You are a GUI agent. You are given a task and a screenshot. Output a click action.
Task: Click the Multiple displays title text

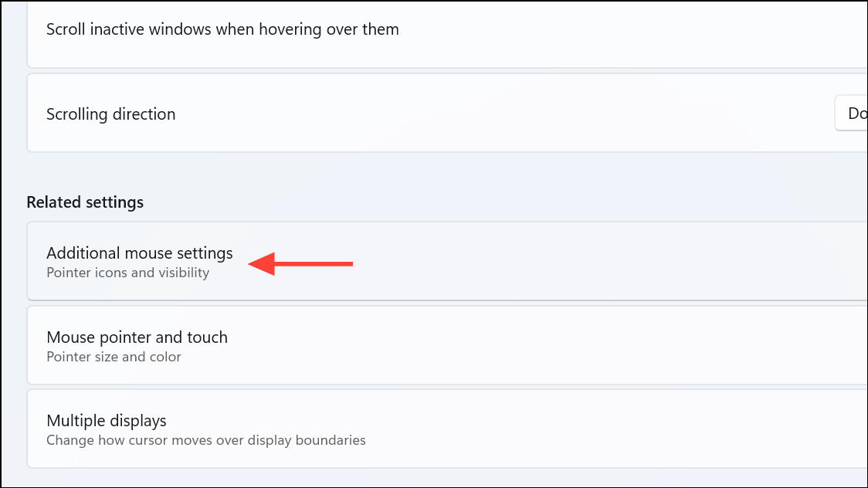pos(107,420)
